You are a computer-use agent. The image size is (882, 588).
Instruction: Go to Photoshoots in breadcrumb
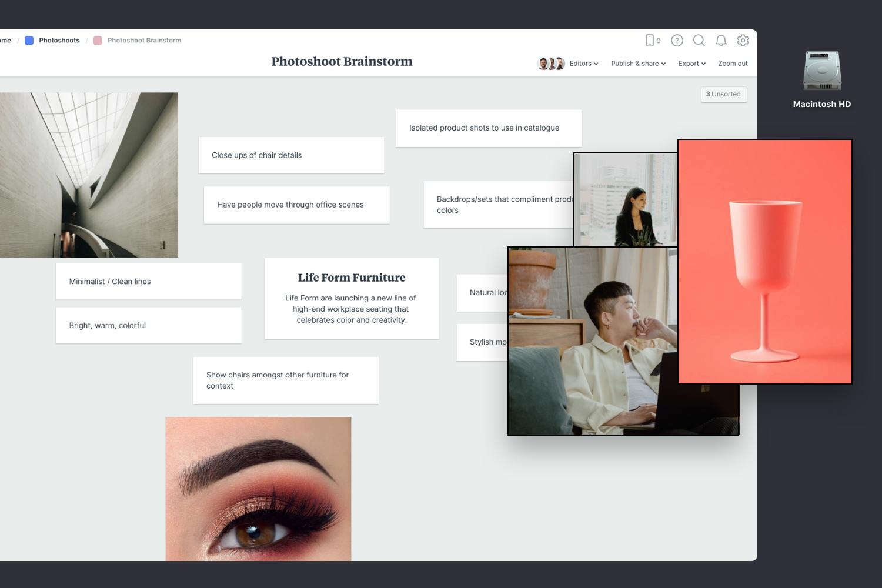point(59,41)
